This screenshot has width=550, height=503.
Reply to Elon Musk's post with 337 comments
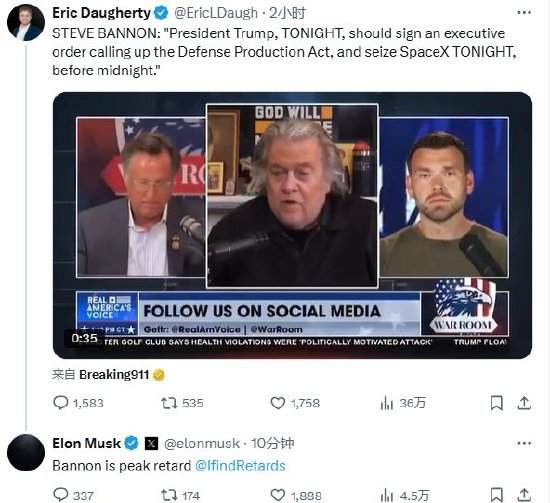coord(61,495)
